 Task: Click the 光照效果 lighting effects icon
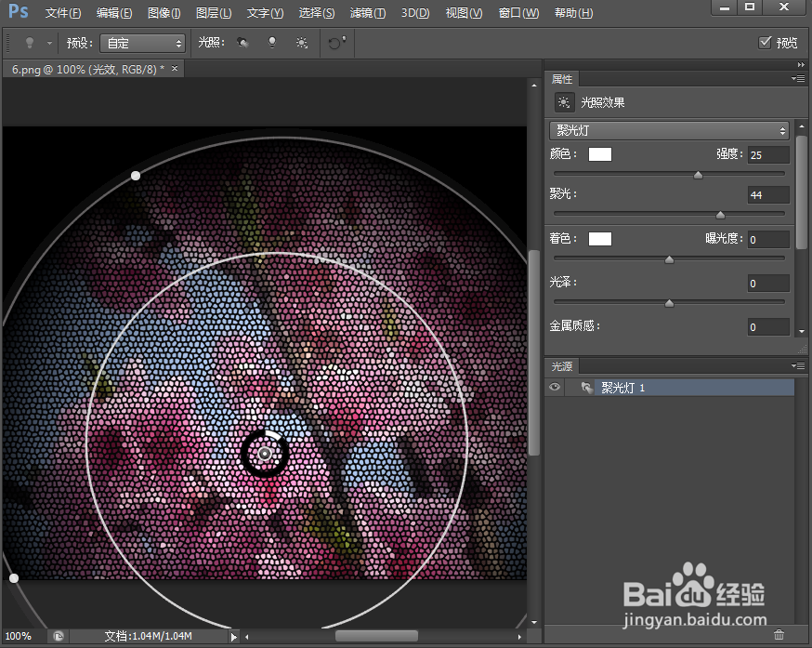(x=564, y=102)
